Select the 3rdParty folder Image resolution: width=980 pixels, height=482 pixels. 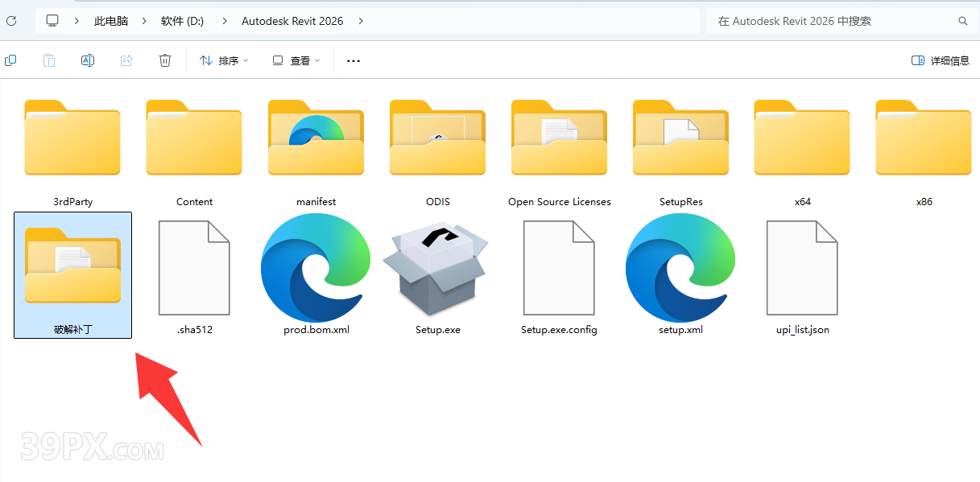pos(72,153)
